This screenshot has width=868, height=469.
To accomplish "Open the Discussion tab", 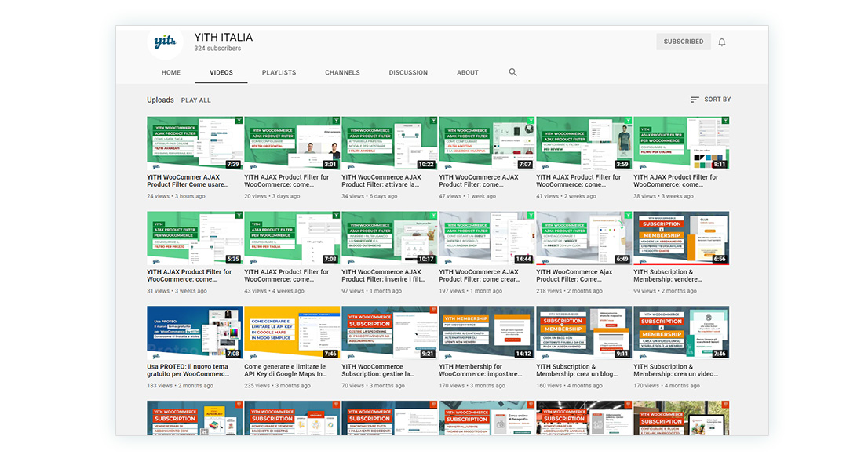I will tap(409, 72).
